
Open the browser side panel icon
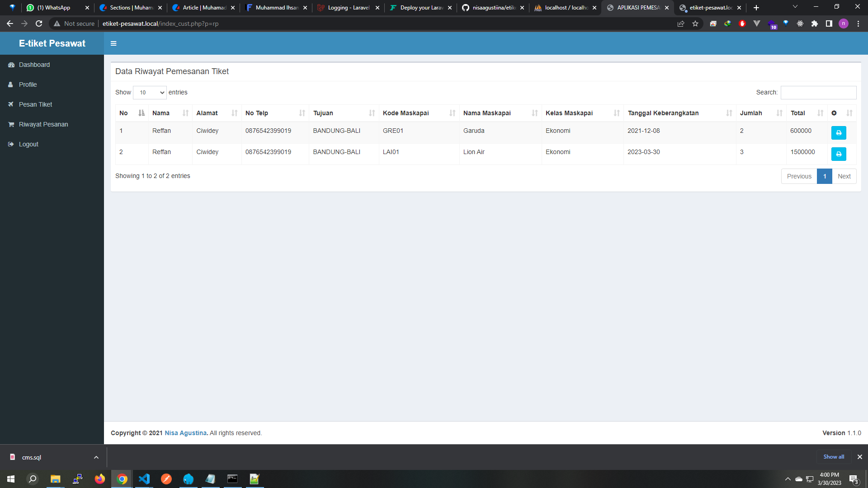click(829, 23)
